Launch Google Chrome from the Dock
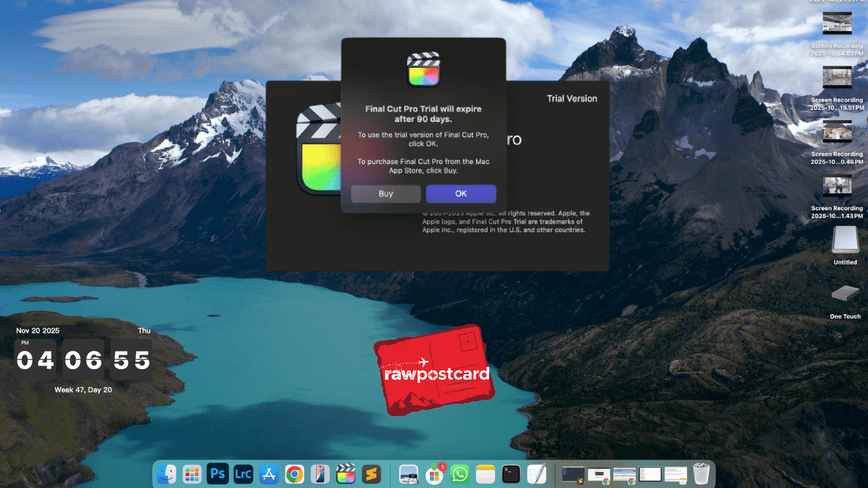 click(x=294, y=474)
